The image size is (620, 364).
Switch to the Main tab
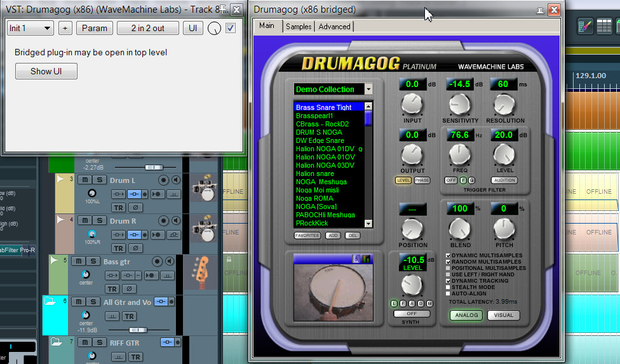(267, 25)
